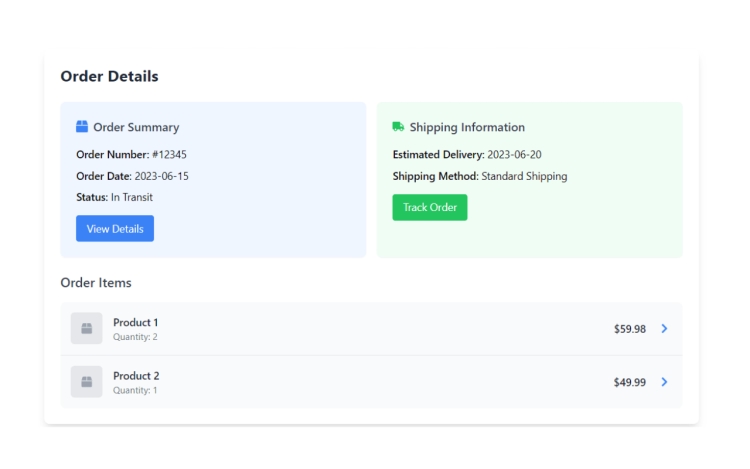Click the In Transit status value
Viewport: 750px width, 469px height.
132,197
